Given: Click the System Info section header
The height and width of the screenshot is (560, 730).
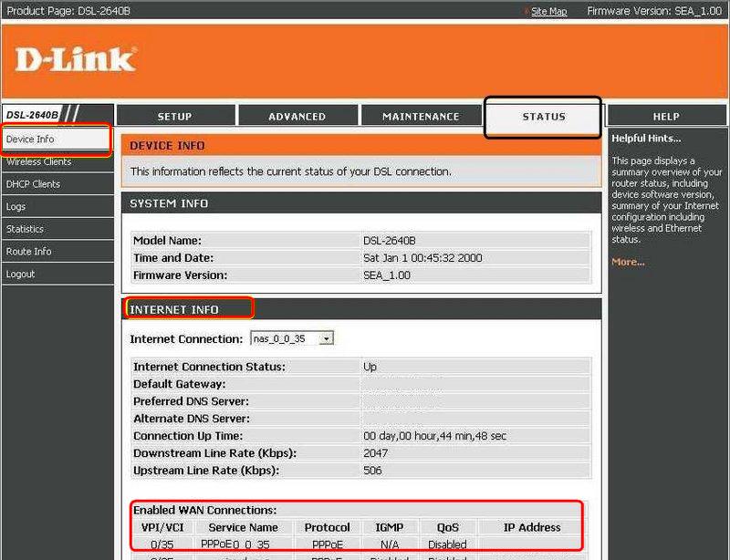Looking at the screenshot, I should (x=169, y=203).
